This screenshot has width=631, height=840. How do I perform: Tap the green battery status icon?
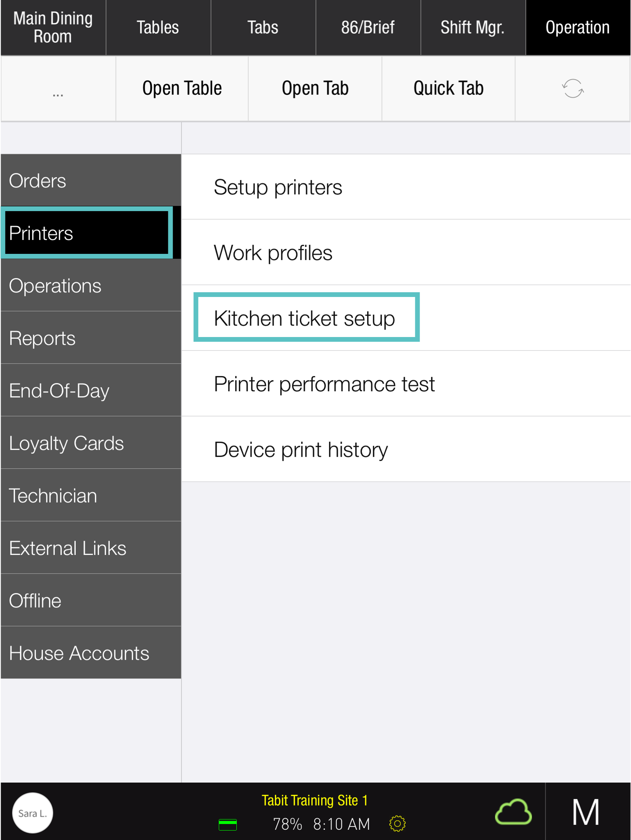[228, 824]
